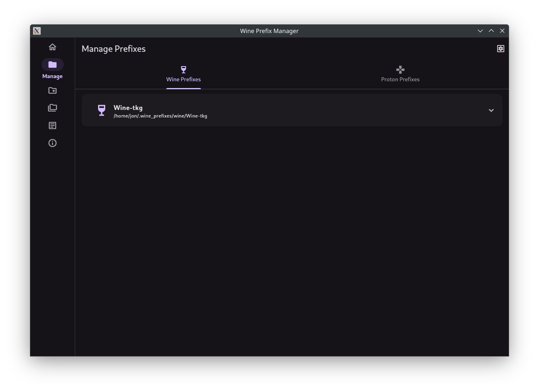Switch to the Wine Prefixes tab
Screen dimensions: 539x392
183,74
